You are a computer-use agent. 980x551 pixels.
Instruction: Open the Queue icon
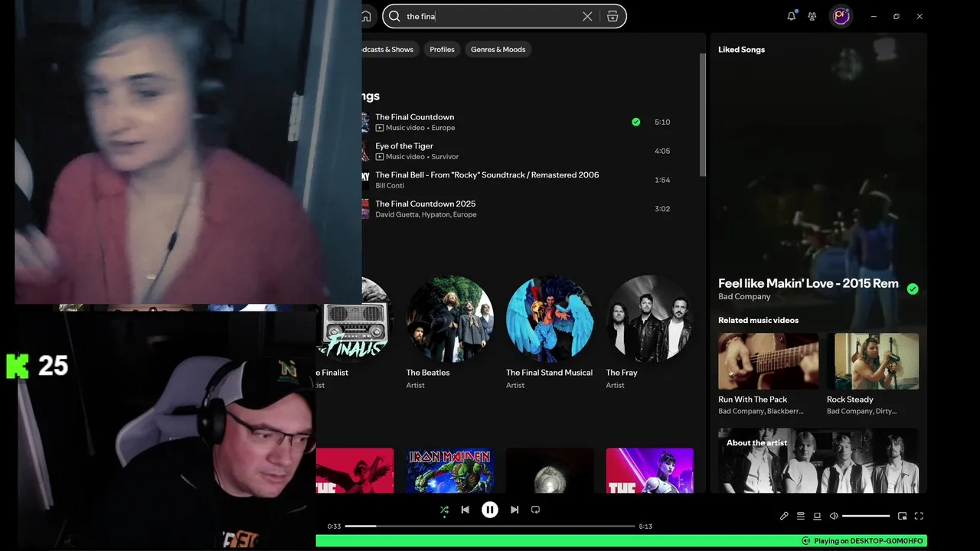click(x=801, y=516)
